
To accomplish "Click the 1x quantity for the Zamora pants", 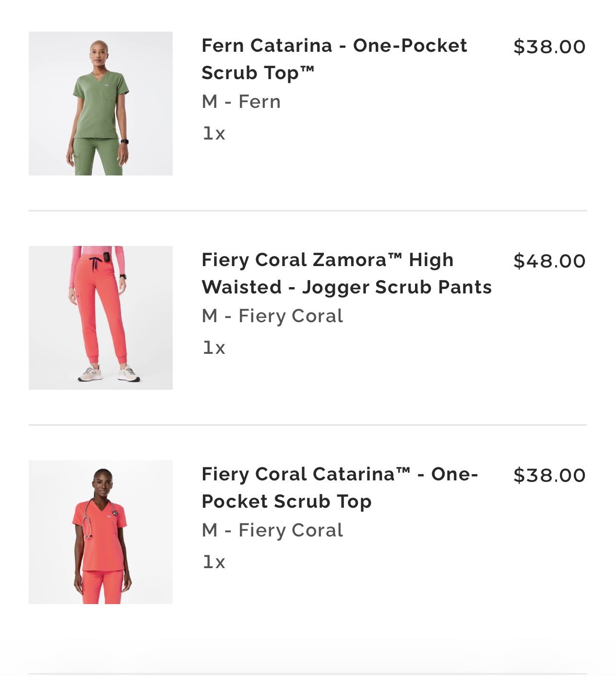I will coord(213,348).
